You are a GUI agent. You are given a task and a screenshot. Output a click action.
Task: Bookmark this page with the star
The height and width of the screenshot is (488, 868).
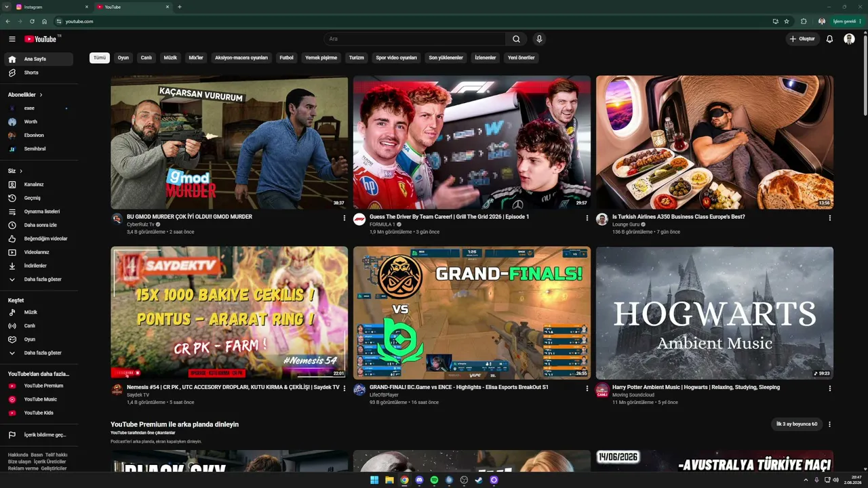pos(787,22)
